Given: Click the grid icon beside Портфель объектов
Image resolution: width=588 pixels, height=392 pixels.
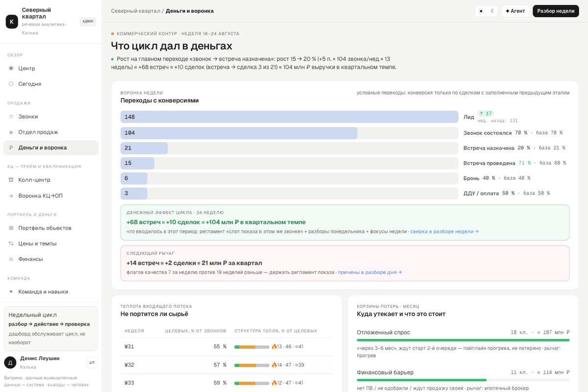Looking at the screenshot, I should tap(11, 228).
